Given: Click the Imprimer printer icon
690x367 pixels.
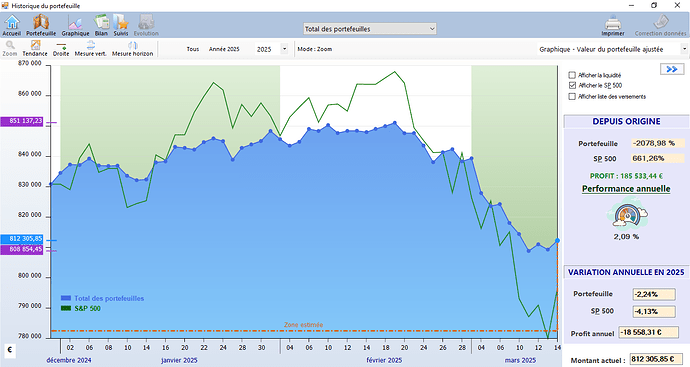Looking at the screenshot, I should click(x=613, y=26).
